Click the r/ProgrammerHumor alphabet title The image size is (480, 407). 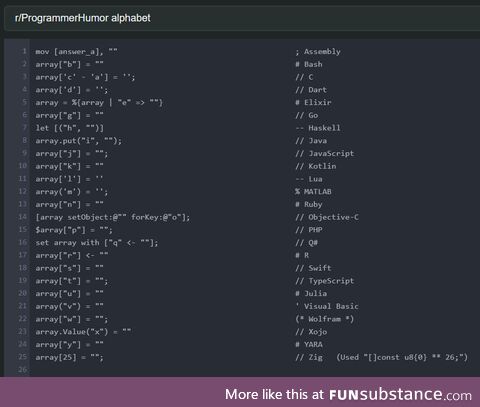[83, 18]
